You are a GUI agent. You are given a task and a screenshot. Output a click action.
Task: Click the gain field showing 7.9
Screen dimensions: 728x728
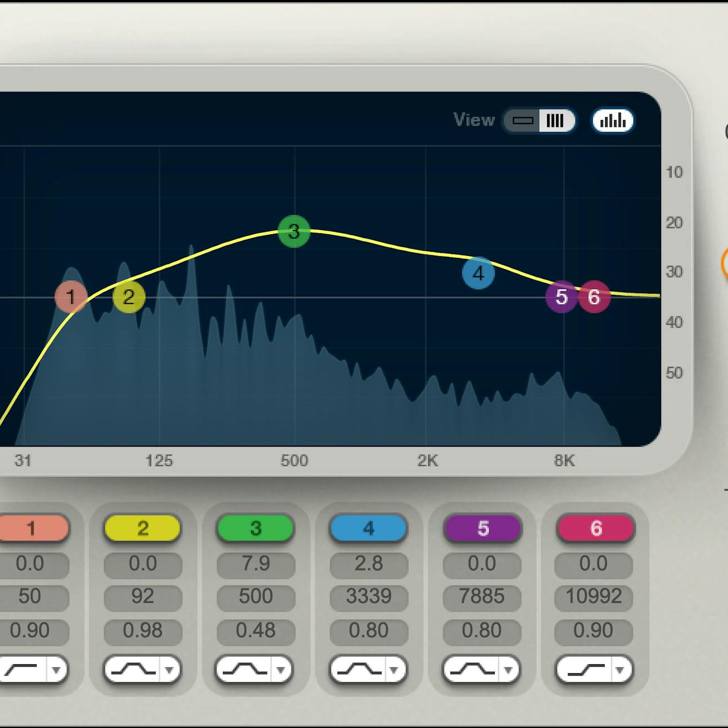[x=255, y=563]
